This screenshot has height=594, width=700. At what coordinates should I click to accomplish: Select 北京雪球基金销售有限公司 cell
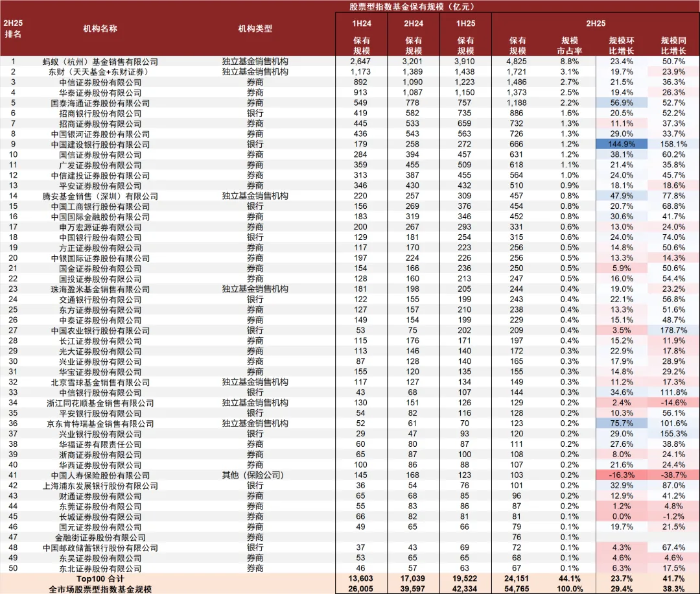tap(100, 383)
